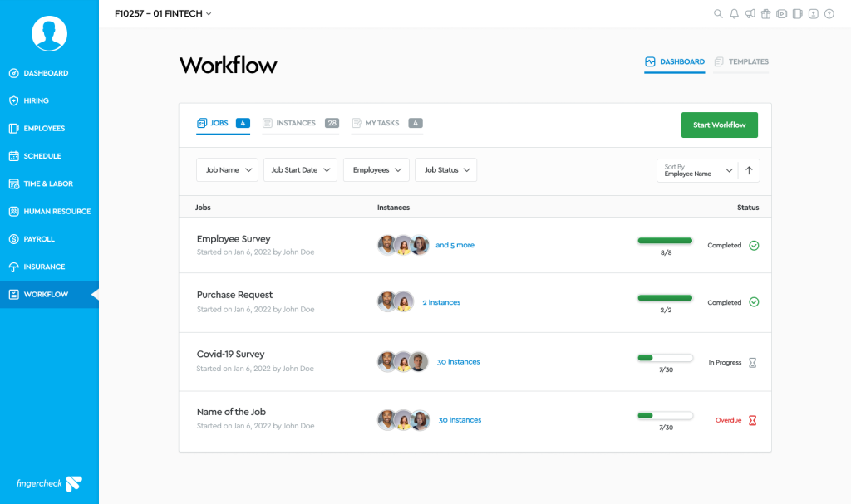Open the notebook icon in top bar
This screenshot has height=504, width=851.
tap(798, 13)
